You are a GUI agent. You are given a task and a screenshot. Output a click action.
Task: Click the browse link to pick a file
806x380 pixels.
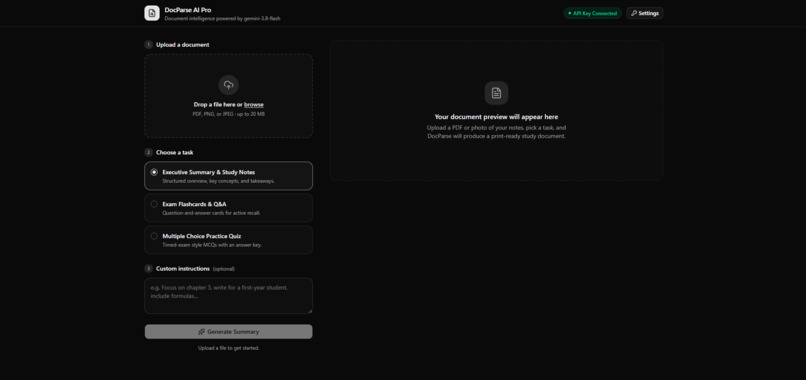(254, 104)
